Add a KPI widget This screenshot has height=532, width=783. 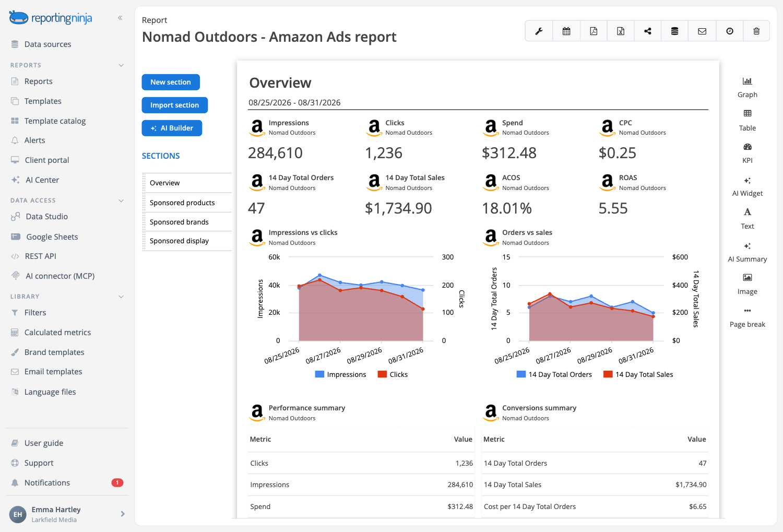click(x=748, y=153)
